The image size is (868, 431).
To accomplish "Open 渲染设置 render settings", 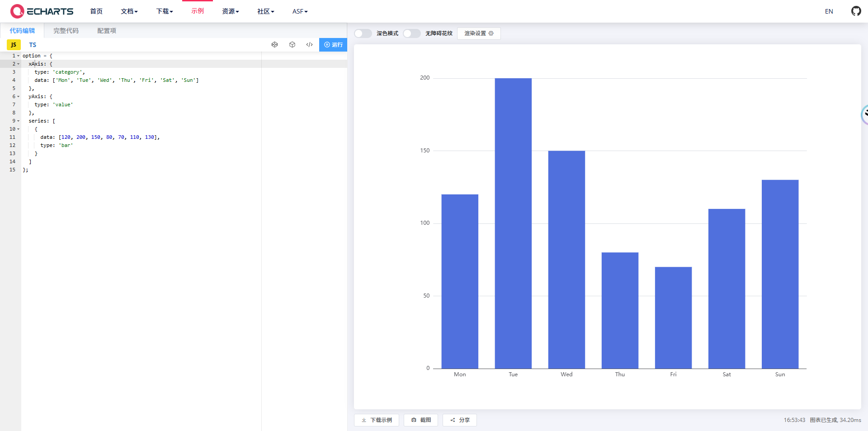I will tap(479, 33).
